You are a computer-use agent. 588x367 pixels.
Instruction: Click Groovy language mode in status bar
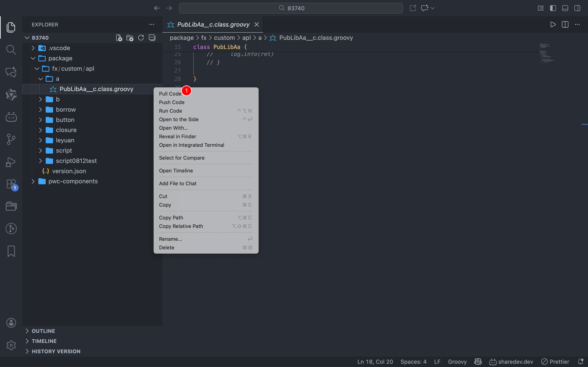click(x=457, y=362)
